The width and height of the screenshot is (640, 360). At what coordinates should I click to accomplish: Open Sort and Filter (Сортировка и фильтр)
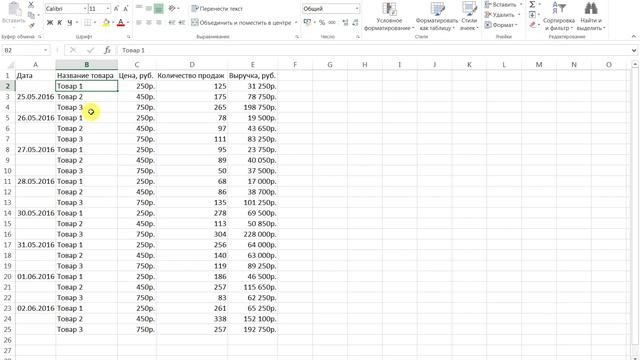559,16
